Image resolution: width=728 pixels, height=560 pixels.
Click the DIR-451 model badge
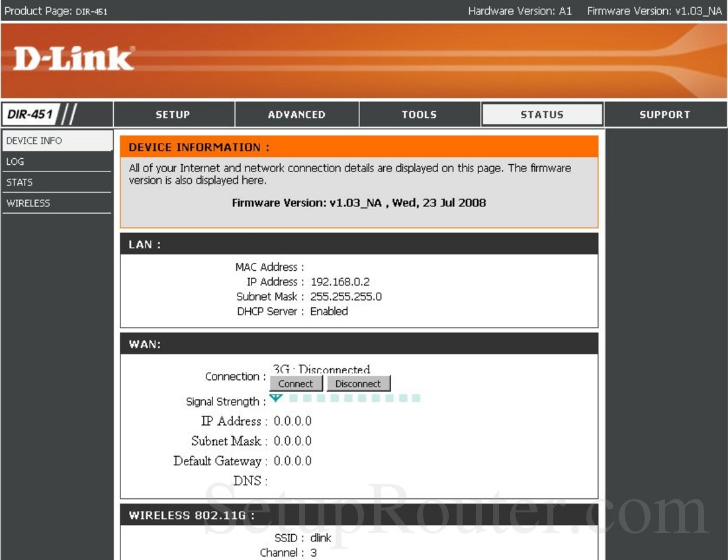[30, 115]
